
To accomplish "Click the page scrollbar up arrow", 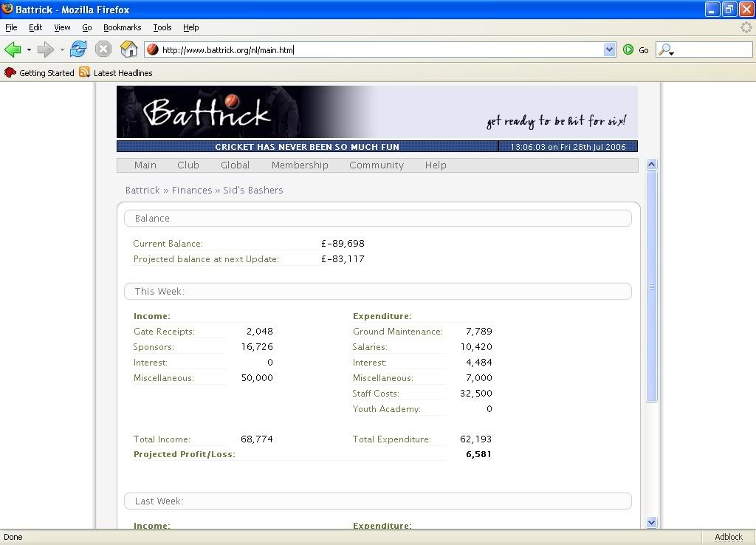I will 651,165.
